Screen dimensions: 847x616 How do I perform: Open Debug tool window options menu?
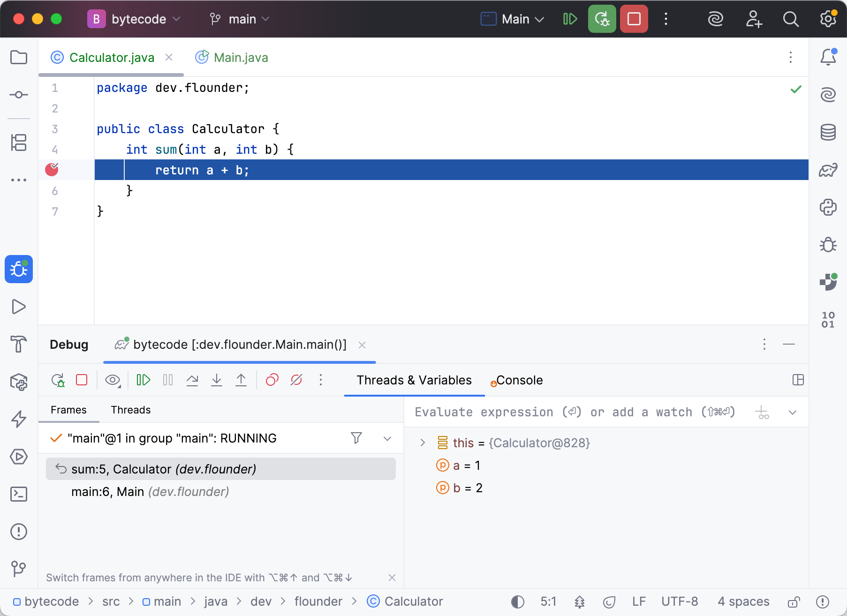coord(764,344)
